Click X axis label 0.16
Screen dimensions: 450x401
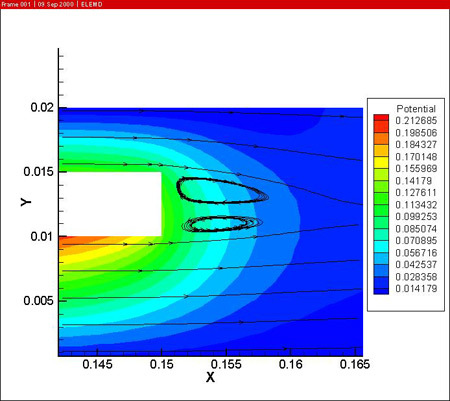click(x=291, y=364)
